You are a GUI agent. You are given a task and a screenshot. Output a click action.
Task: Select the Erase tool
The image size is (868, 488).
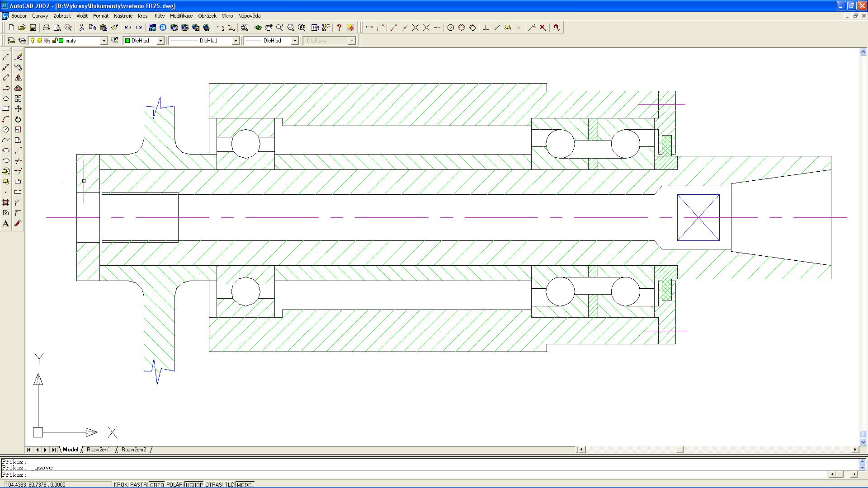click(18, 57)
